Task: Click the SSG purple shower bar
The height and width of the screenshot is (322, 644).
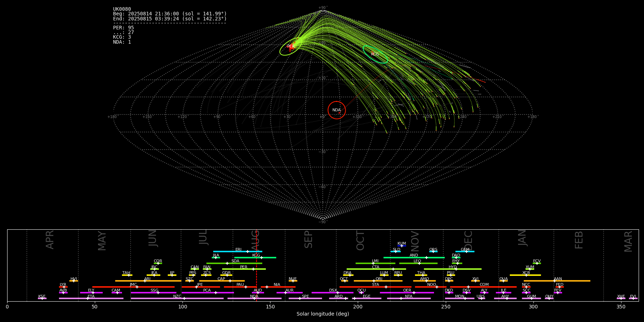Action: tap(153, 293)
